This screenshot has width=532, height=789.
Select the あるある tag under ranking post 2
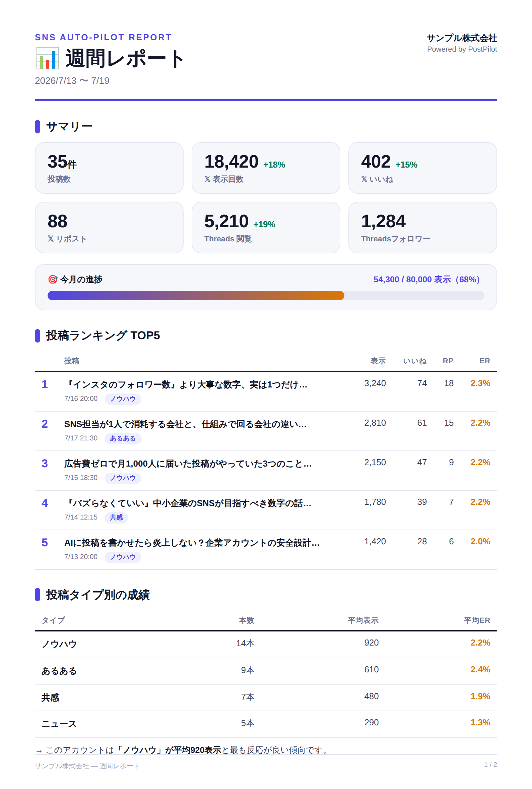[123, 438]
